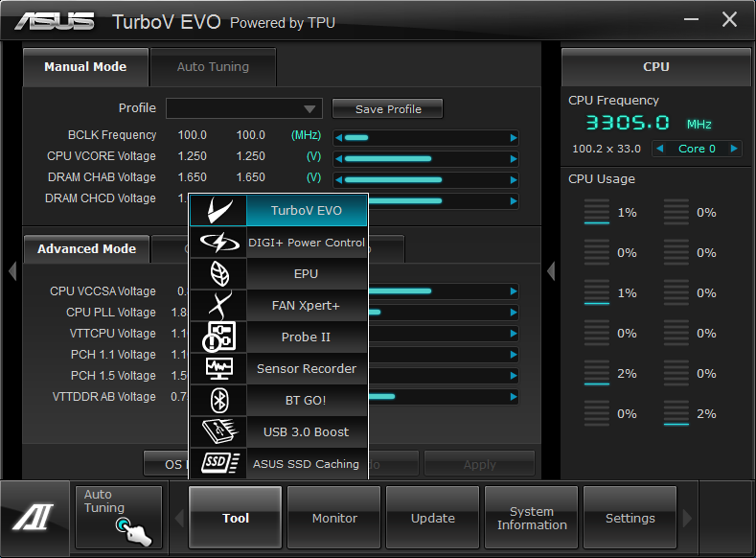Click the TurboV EVO wing icon
The image size is (756, 558).
218,211
